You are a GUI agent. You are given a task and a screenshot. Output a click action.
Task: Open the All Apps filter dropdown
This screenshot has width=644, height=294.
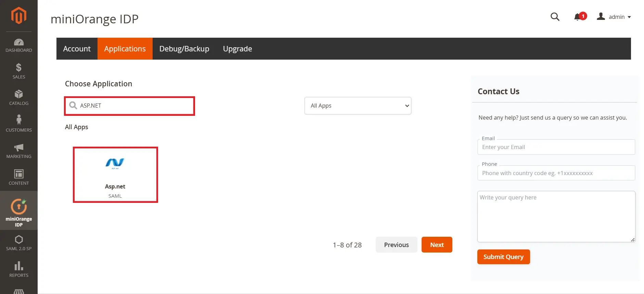358,106
